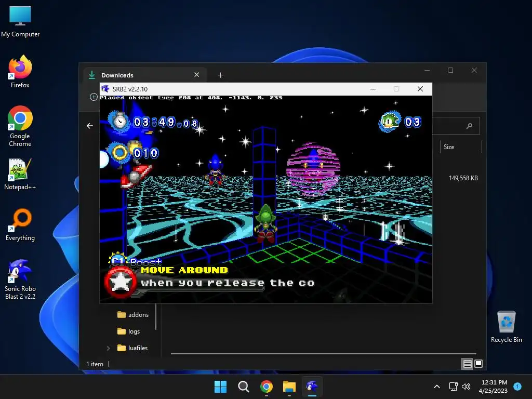Click the red star tutorial icon
532x399 pixels.
(x=120, y=282)
